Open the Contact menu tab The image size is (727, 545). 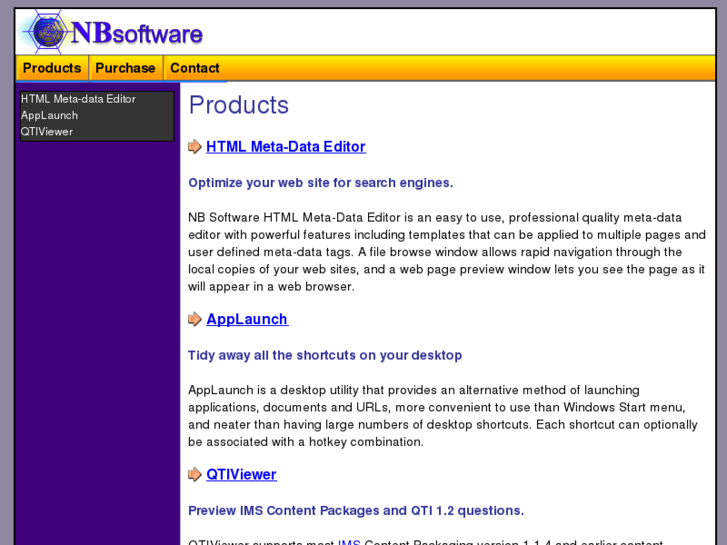click(x=194, y=68)
